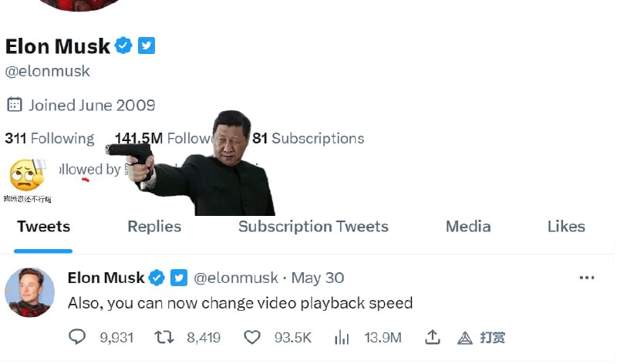Image resolution: width=617 pixels, height=364 pixels.
Task: Go to the Likes tab
Action: tap(566, 226)
